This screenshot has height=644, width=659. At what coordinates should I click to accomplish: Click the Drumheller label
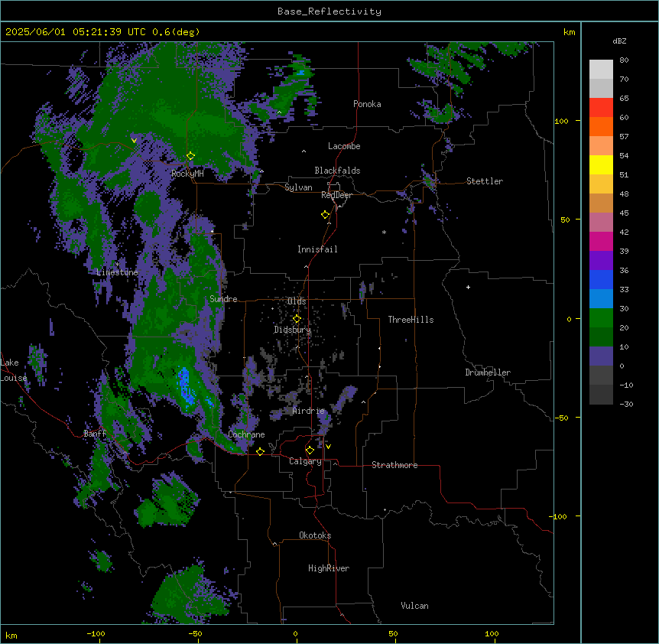pyautogui.click(x=488, y=372)
